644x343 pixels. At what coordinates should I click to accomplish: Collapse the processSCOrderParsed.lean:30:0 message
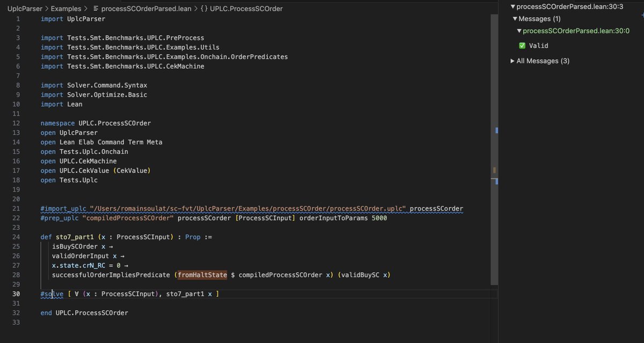tap(519, 31)
